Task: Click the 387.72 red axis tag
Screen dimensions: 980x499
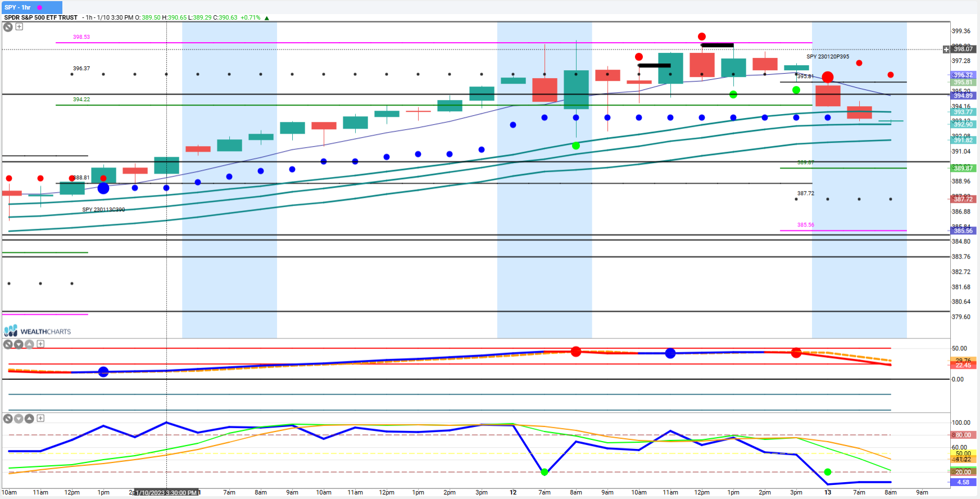Action: tap(963, 199)
